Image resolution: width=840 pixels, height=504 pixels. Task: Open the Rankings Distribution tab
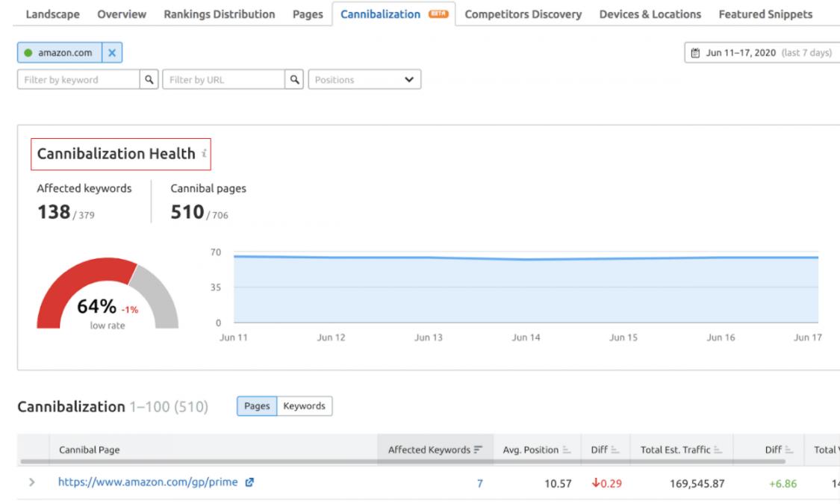(219, 14)
